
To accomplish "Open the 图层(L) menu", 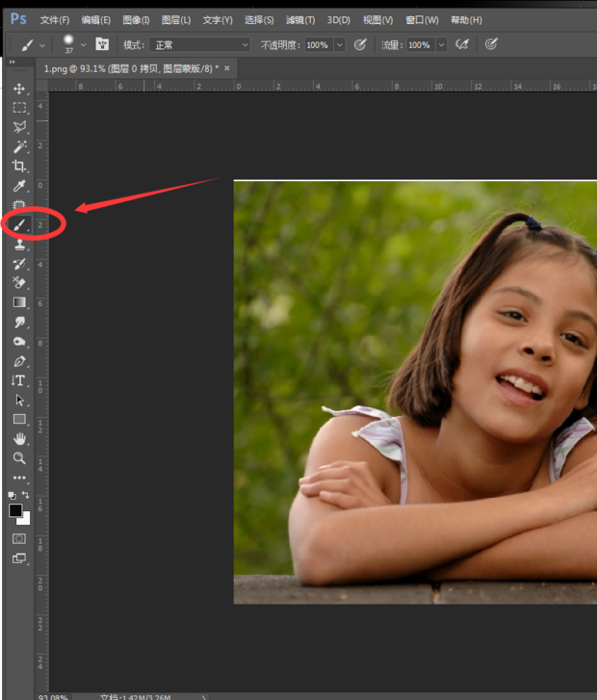I will (176, 19).
